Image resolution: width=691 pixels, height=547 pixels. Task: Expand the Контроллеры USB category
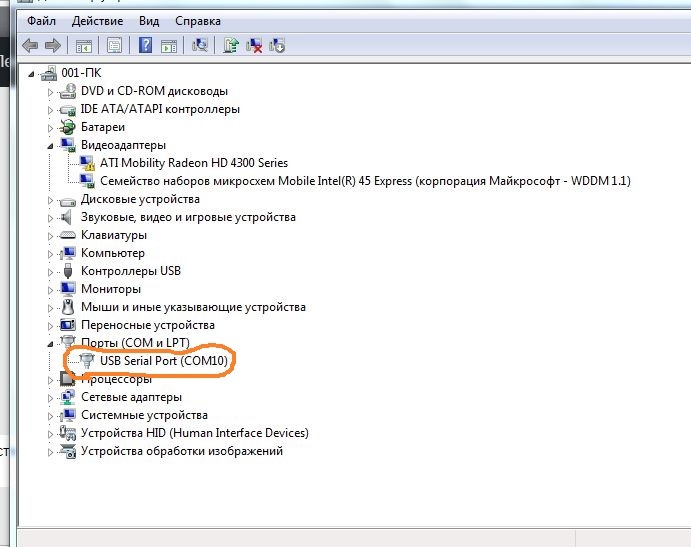click(x=50, y=272)
